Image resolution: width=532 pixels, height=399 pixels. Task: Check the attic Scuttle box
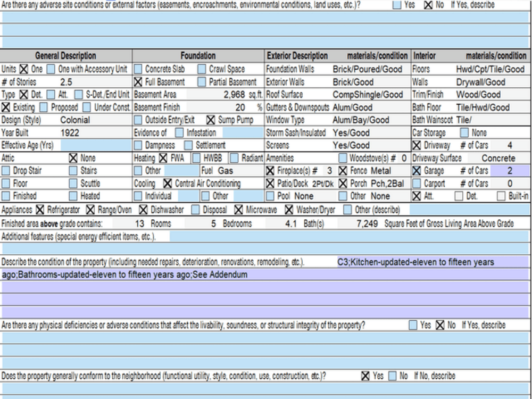(73, 184)
